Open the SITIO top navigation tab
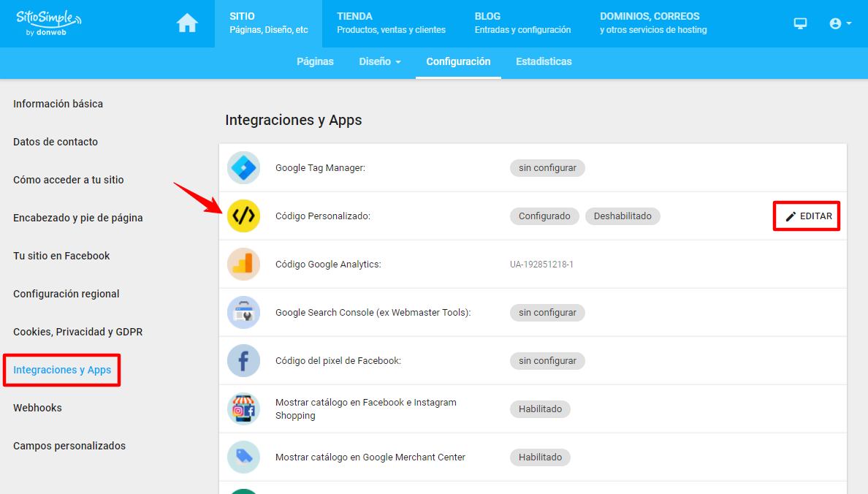868x494 pixels. tap(268, 23)
